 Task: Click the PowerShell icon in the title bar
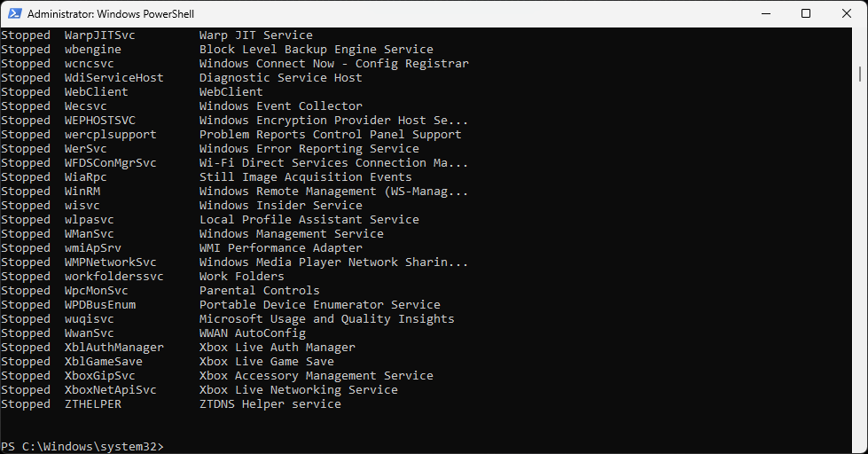tap(13, 13)
